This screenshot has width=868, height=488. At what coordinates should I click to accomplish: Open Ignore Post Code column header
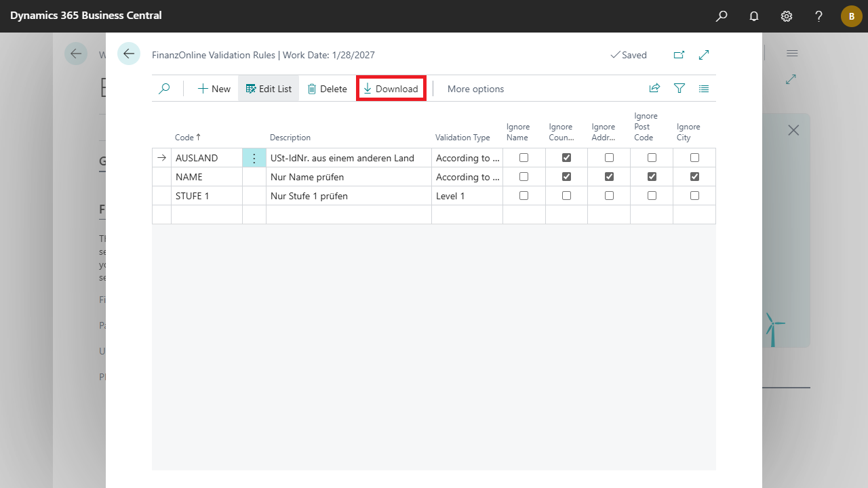646,127
